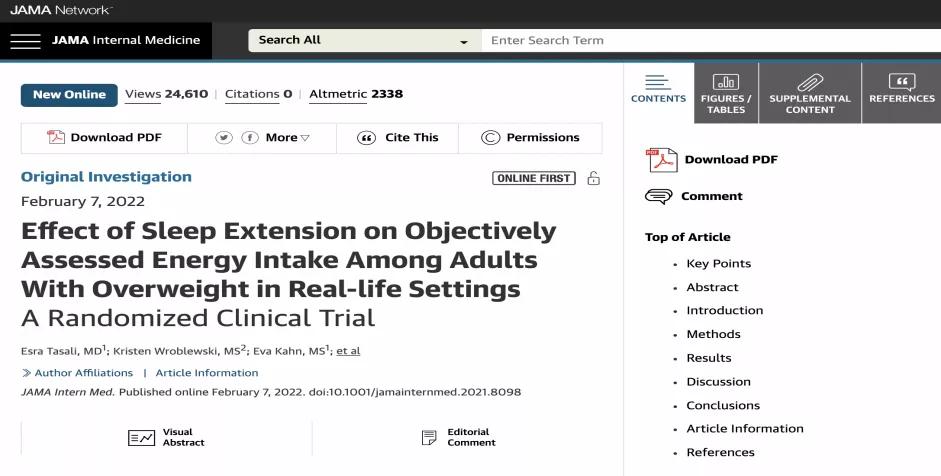Open the Original Investigation category
Image resolution: width=941 pixels, height=476 pixels.
pos(106,177)
